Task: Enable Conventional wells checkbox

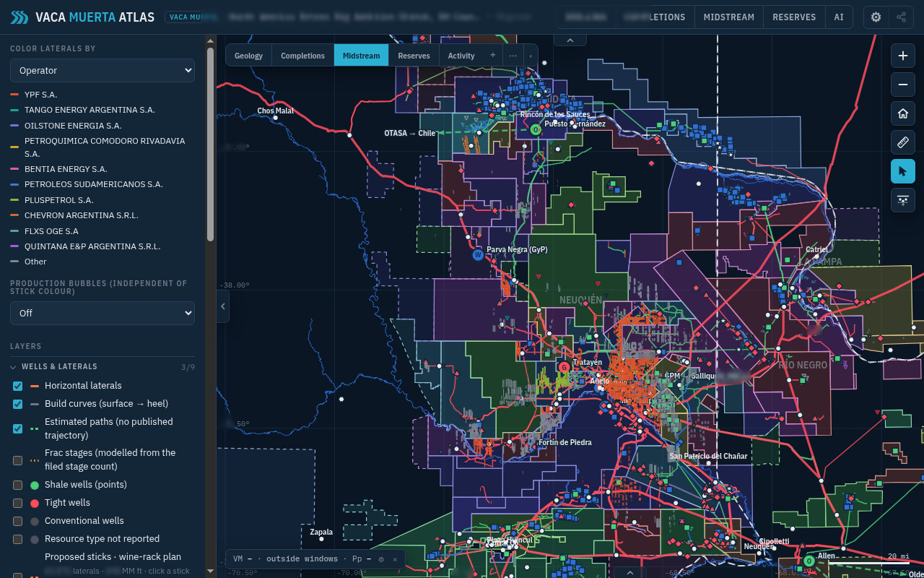Action: click(x=18, y=521)
